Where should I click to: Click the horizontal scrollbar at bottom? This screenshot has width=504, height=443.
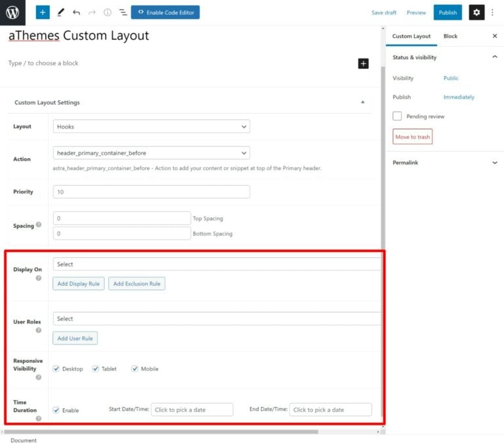(x=161, y=432)
